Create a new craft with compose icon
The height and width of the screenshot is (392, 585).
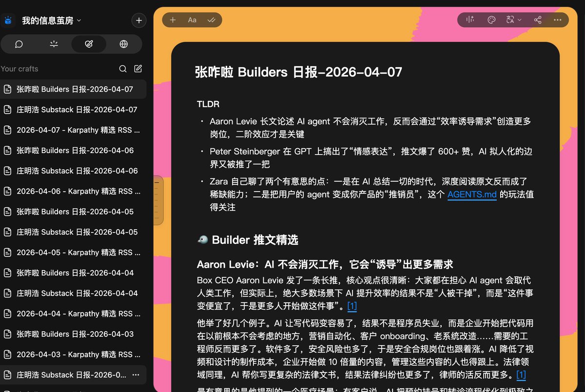138,69
